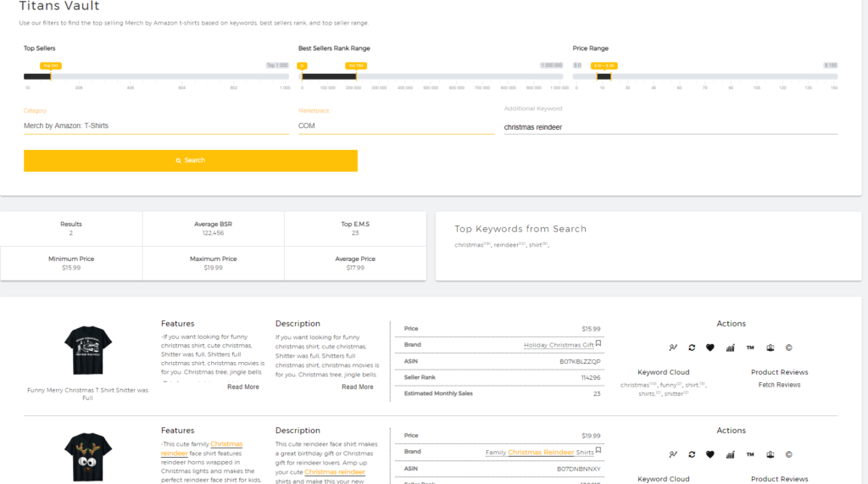
Task: Open the Holiday Christmas Gift brand link
Action: (x=559, y=345)
